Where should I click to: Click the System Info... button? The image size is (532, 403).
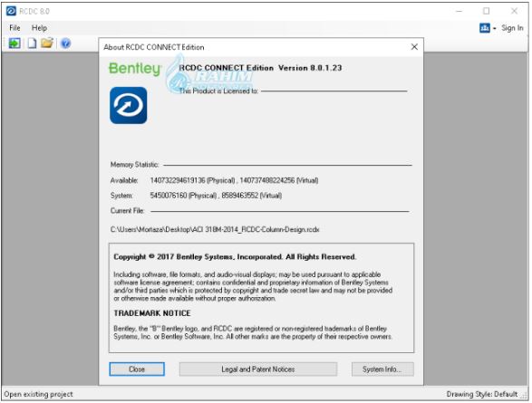pos(382,369)
